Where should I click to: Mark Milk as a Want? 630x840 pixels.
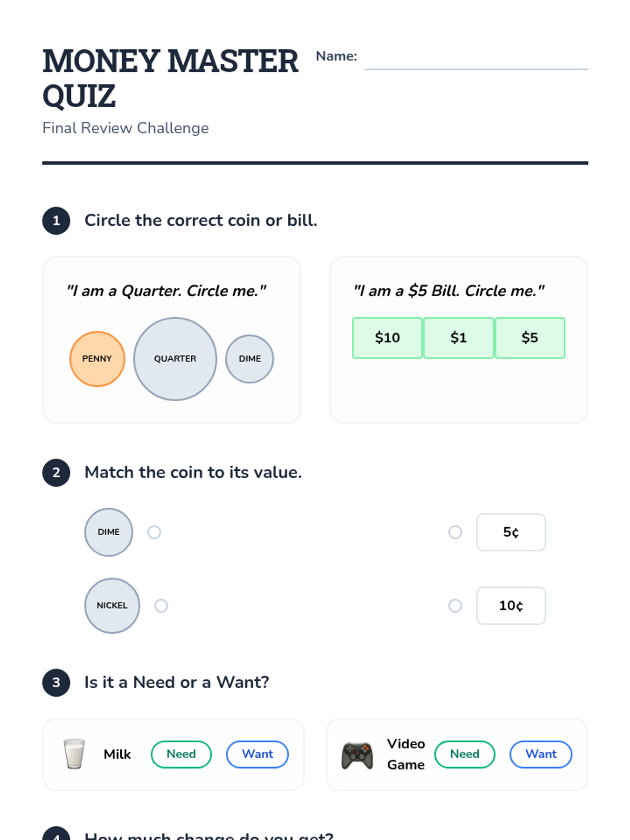pos(257,754)
